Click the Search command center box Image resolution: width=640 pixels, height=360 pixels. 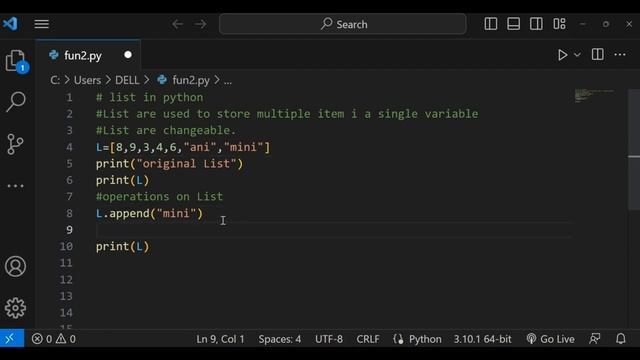(342, 24)
